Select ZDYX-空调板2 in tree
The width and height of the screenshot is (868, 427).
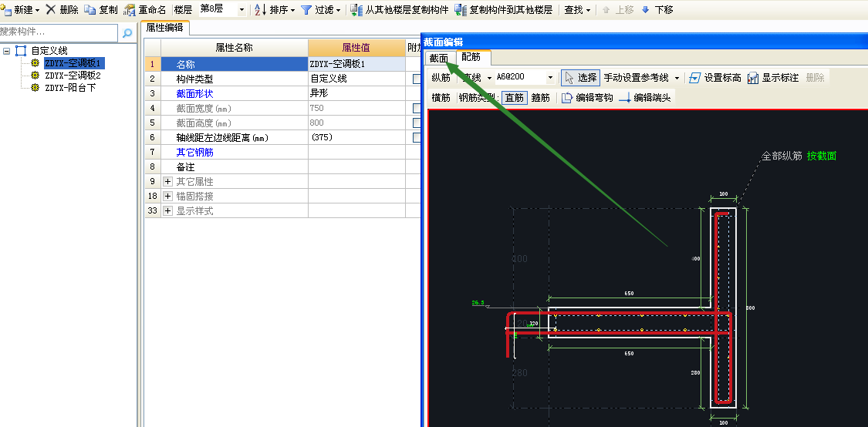(73, 76)
